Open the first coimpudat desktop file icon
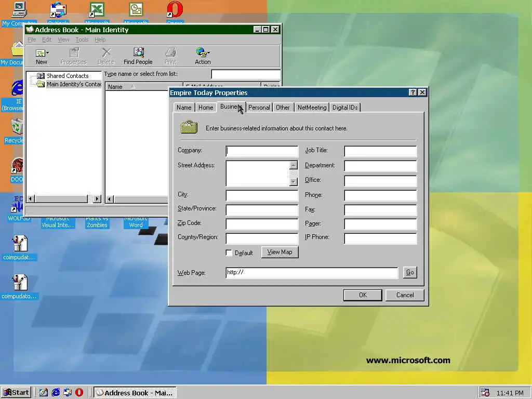532x399 pixels. 19,243
